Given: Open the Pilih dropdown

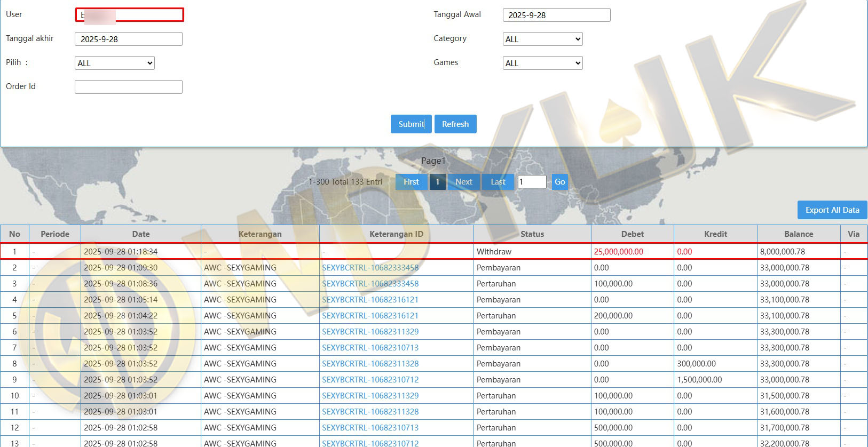Looking at the screenshot, I should pyautogui.click(x=114, y=63).
